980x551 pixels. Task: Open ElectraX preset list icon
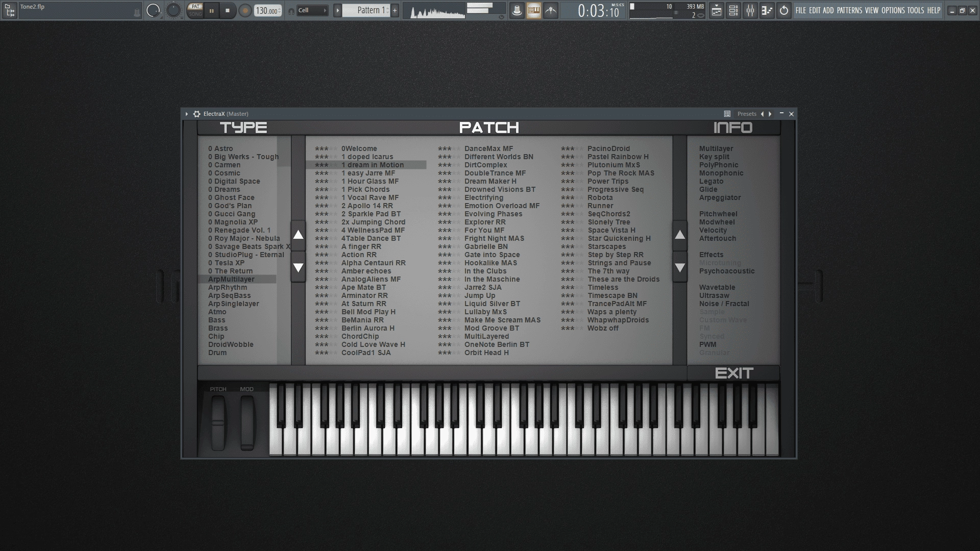point(727,114)
